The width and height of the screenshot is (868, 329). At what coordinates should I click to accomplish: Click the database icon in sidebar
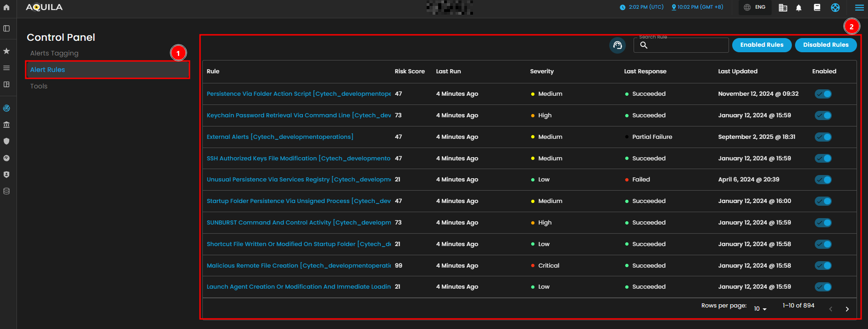click(x=6, y=191)
